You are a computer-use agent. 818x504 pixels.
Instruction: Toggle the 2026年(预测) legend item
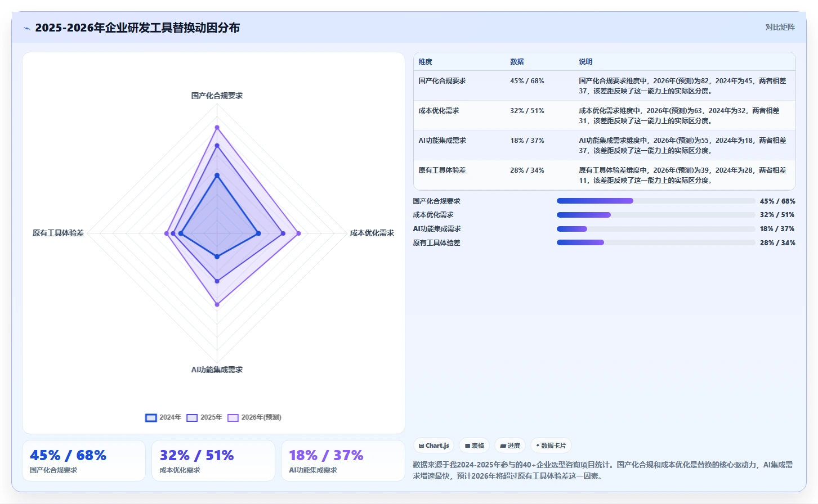(x=254, y=417)
